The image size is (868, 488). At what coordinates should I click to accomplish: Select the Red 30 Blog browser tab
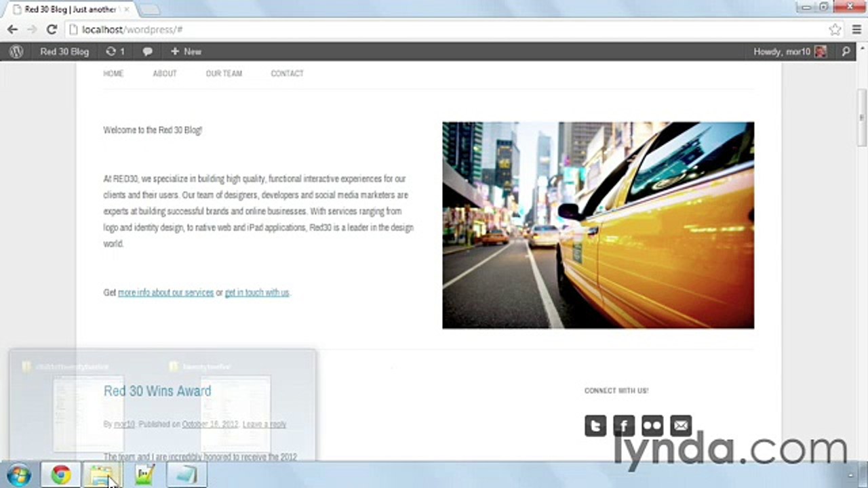coord(69,9)
